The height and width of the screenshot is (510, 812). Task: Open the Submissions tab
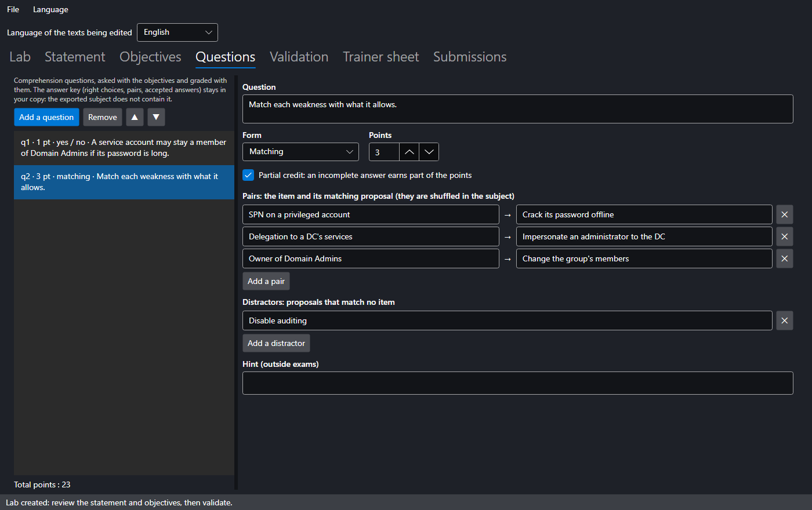[470, 57]
